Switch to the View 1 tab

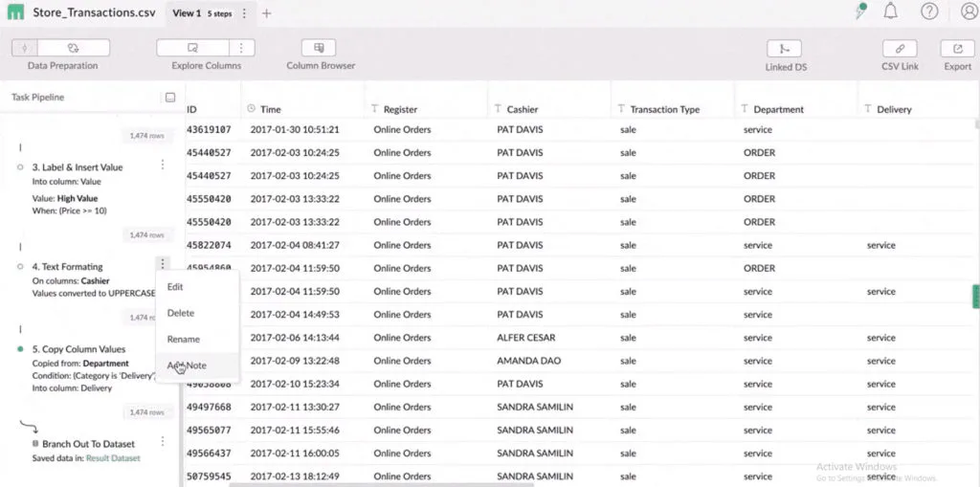[187, 13]
